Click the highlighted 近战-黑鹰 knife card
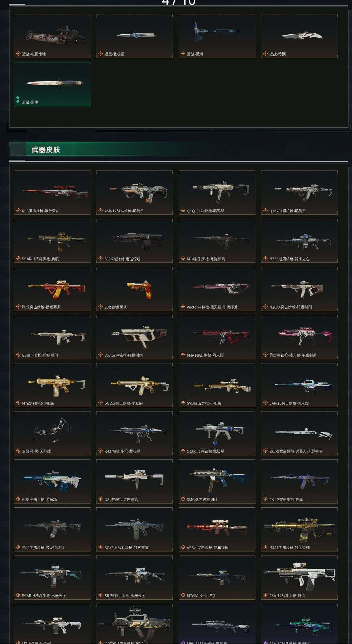This screenshot has height=644, width=352. pyautogui.click(x=52, y=84)
